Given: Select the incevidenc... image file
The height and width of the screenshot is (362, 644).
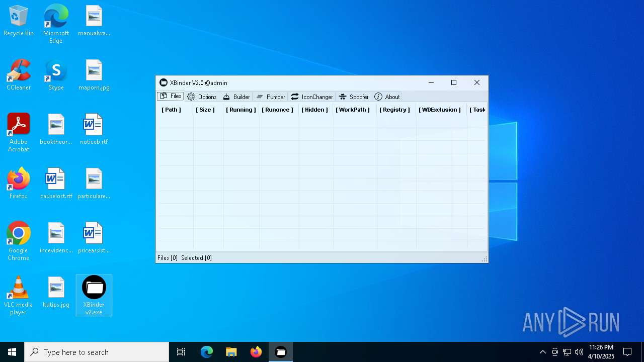Looking at the screenshot, I should coord(56,238).
